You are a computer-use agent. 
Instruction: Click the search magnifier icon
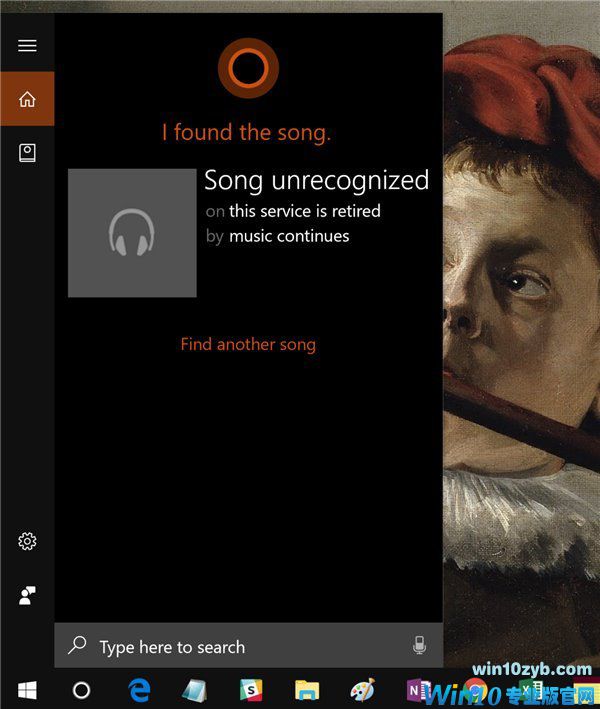(77, 645)
